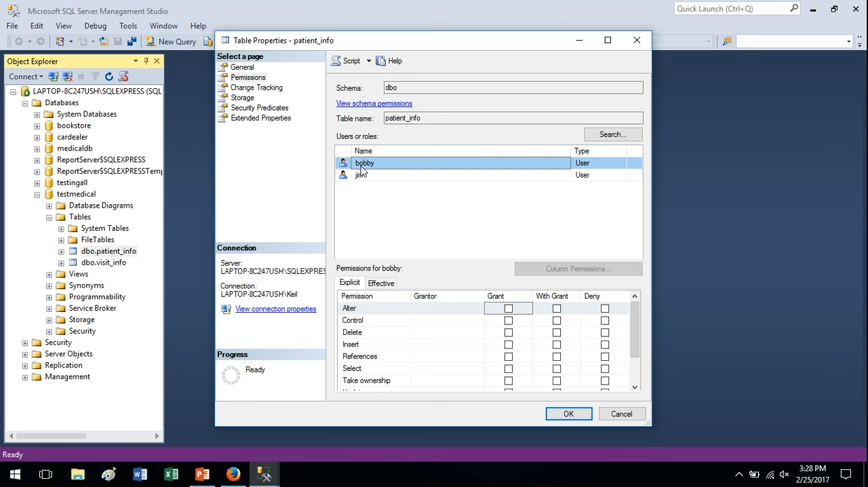Check the Grant box for Alter permission
This screenshot has height=487, width=868.
click(508, 309)
